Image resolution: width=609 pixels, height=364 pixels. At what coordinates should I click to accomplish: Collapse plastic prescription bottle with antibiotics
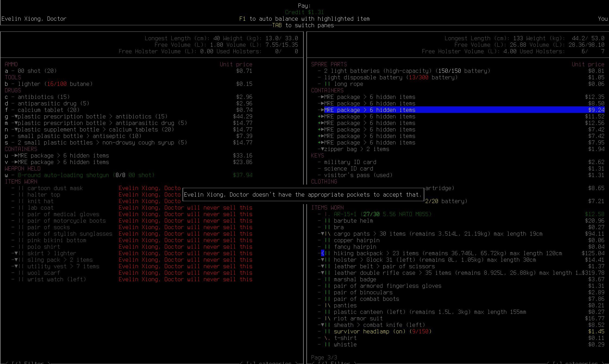[16, 116]
